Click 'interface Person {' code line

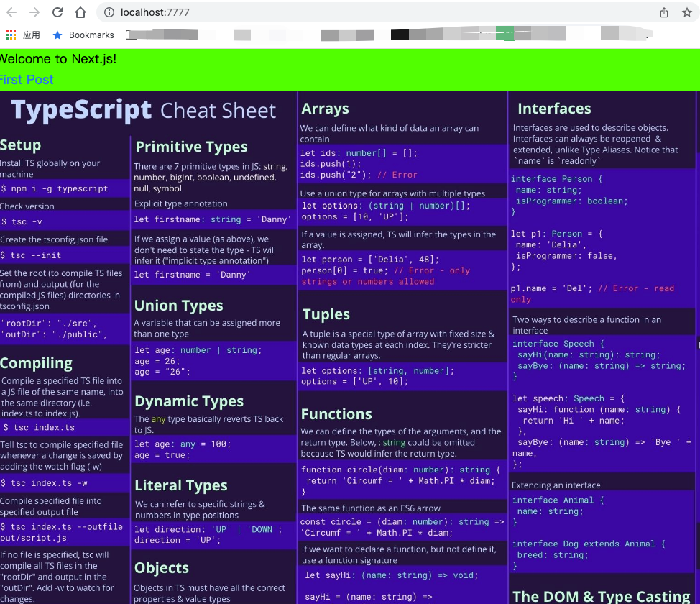tap(557, 179)
